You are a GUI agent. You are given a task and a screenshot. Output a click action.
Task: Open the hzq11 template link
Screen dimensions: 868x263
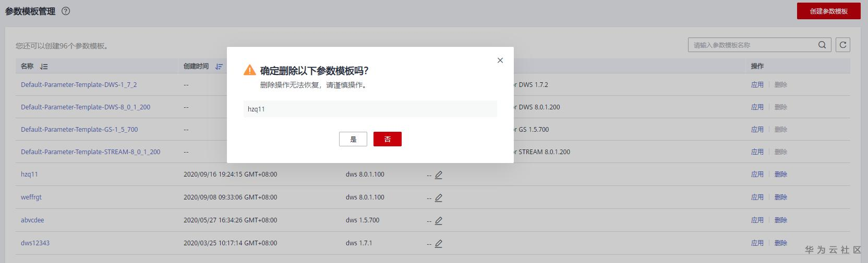pyautogui.click(x=29, y=174)
